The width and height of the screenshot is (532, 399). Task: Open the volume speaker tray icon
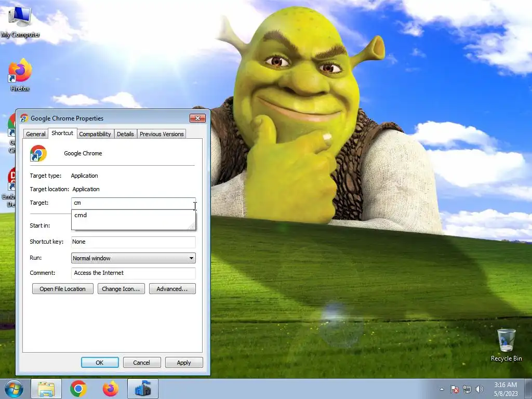click(480, 389)
